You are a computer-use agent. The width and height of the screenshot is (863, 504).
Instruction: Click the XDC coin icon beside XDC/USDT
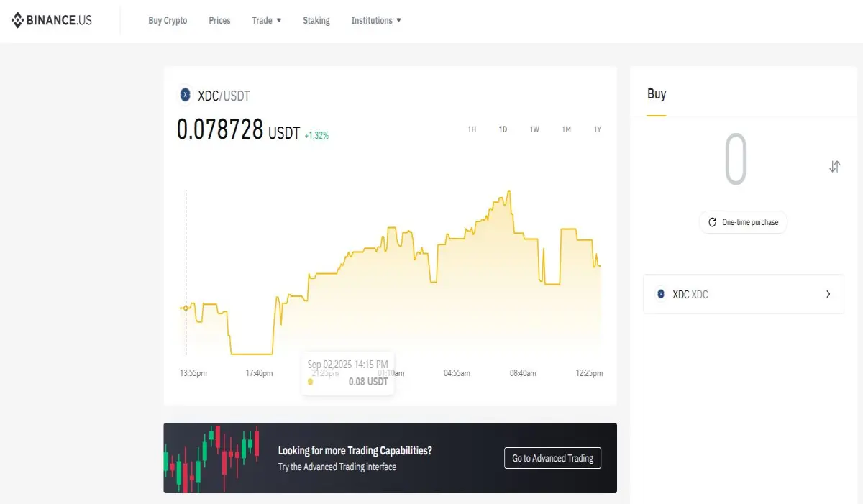(185, 95)
